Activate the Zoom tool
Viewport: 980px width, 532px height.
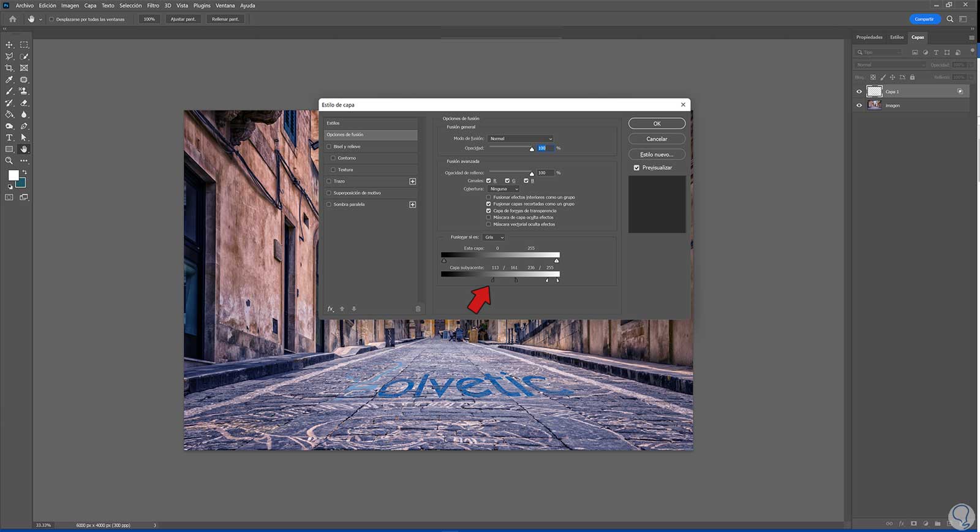(x=9, y=161)
